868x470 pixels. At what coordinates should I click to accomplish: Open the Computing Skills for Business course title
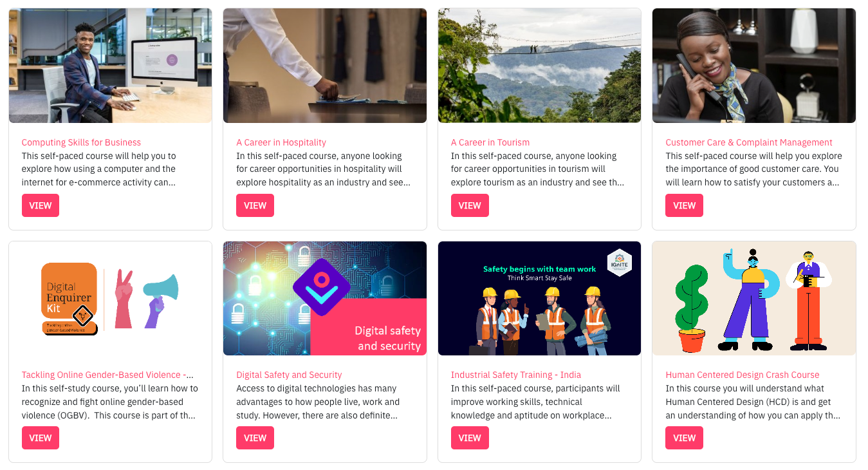click(x=81, y=142)
